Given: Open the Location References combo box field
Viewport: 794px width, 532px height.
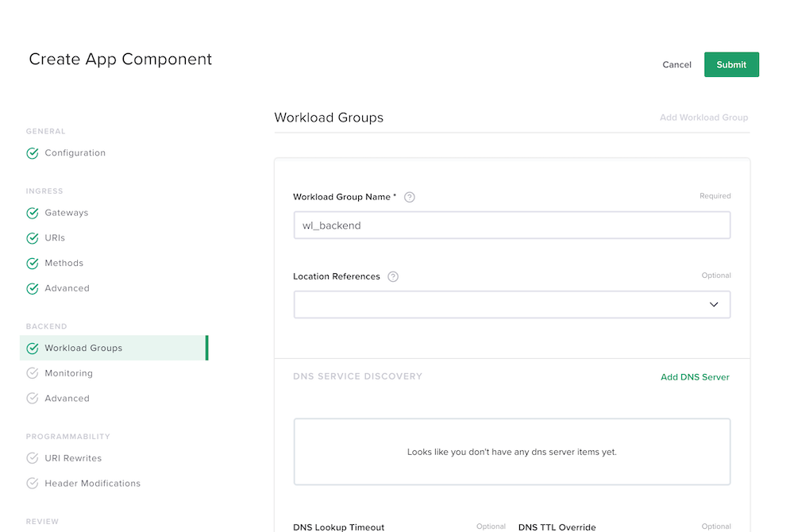Looking at the screenshot, I should (512, 305).
